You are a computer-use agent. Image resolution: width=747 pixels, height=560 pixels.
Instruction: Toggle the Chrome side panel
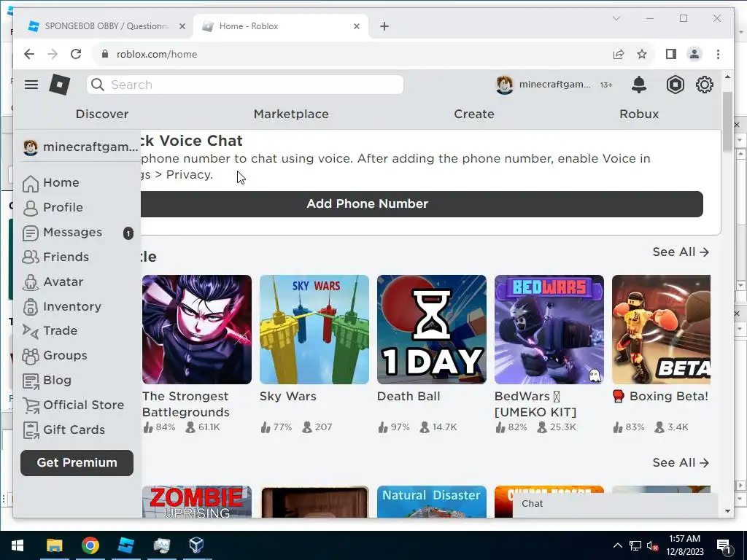coord(671,54)
